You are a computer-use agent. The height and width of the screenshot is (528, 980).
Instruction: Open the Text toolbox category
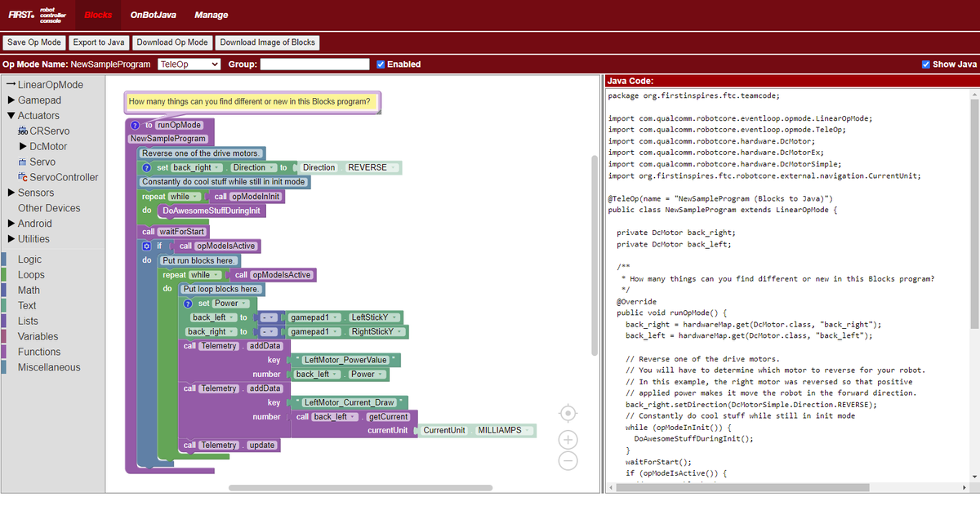point(27,306)
